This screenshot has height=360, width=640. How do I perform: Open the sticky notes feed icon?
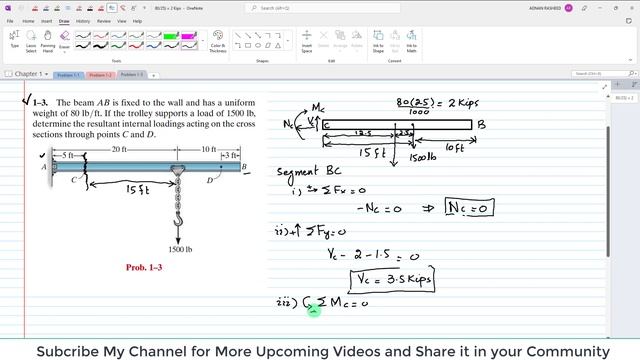click(629, 21)
